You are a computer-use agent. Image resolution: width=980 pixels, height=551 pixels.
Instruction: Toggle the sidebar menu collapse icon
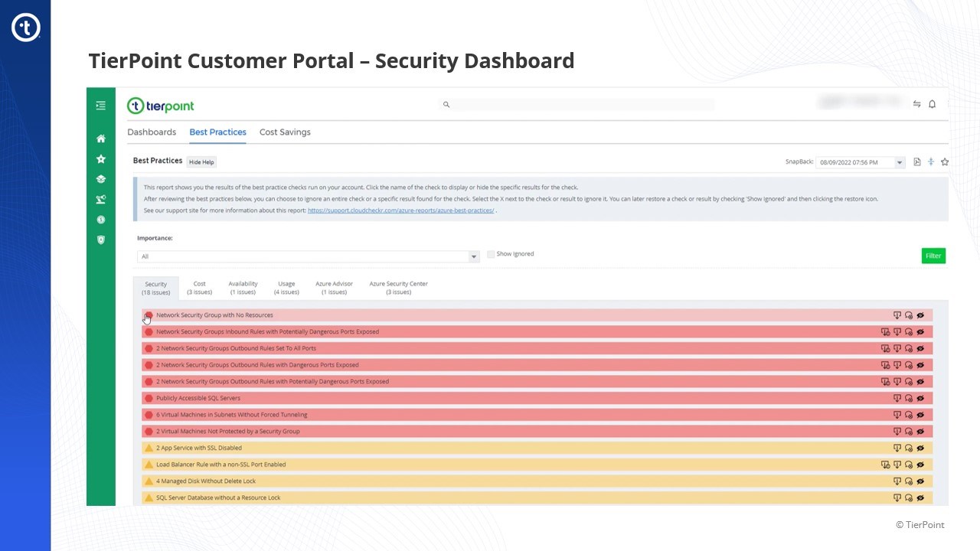[x=100, y=106]
